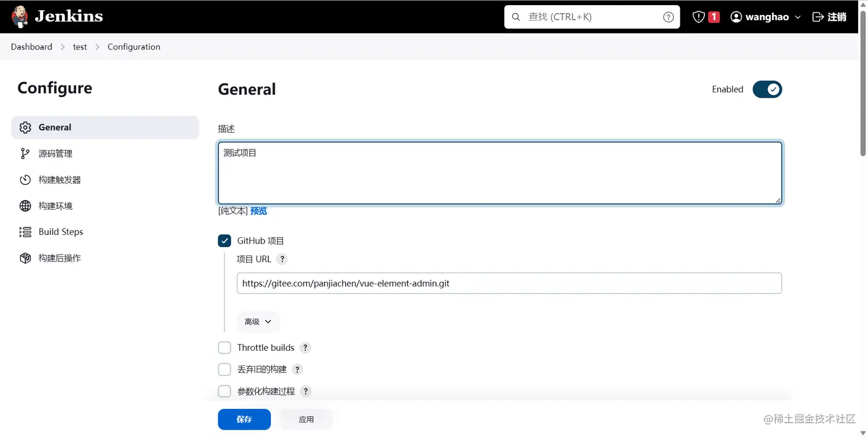Click the 项目 URL input field

(509, 283)
